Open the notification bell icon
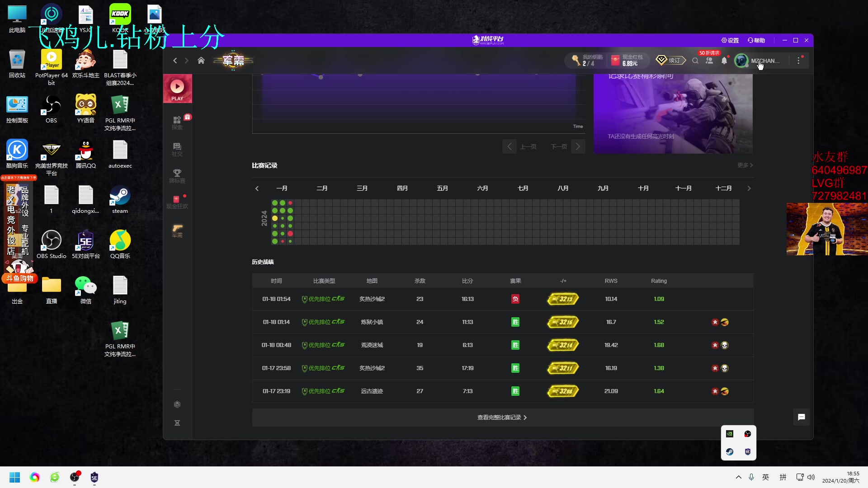Image resolution: width=868 pixels, height=488 pixels. (x=724, y=61)
